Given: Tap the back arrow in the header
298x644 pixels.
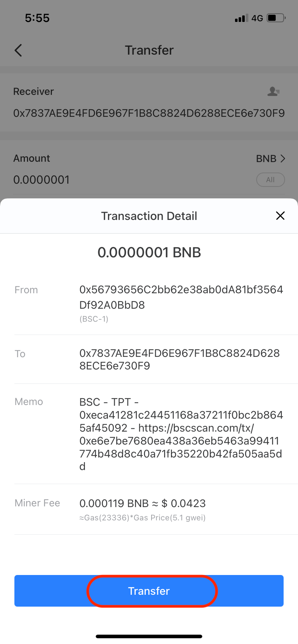Looking at the screenshot, I should (19, 50).
